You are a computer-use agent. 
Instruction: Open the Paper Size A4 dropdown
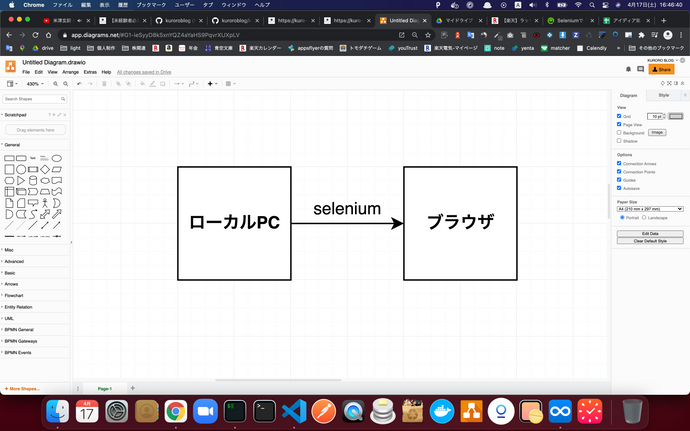point(650,209)
